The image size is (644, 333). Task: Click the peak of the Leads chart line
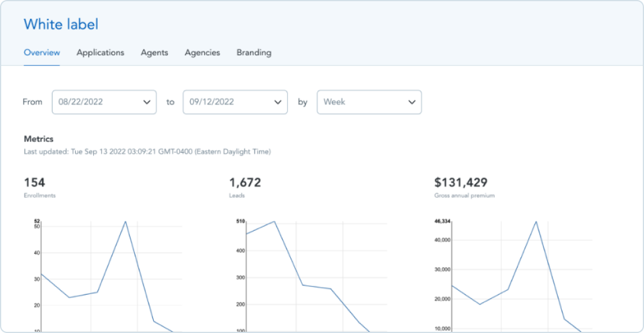pos(274,221)
